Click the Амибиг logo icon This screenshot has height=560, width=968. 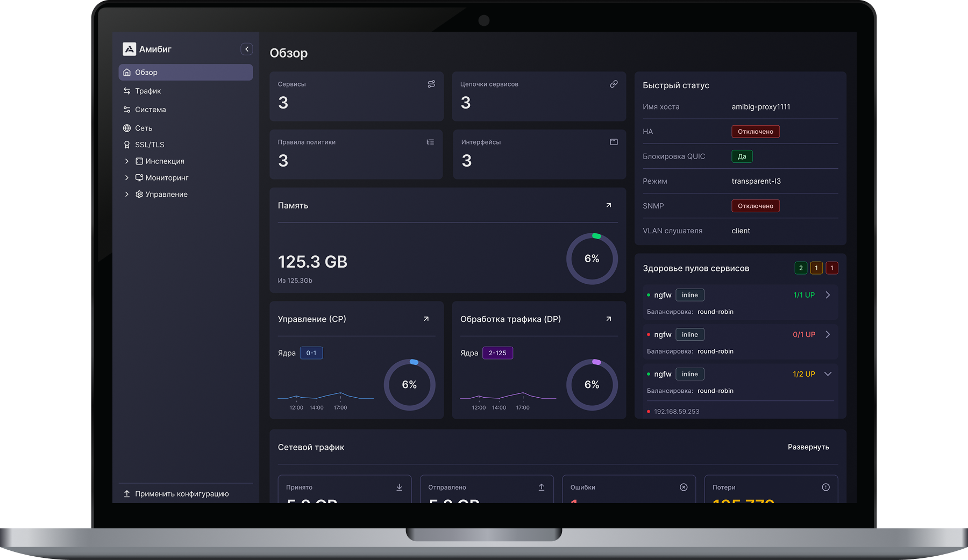coord(129,49)
